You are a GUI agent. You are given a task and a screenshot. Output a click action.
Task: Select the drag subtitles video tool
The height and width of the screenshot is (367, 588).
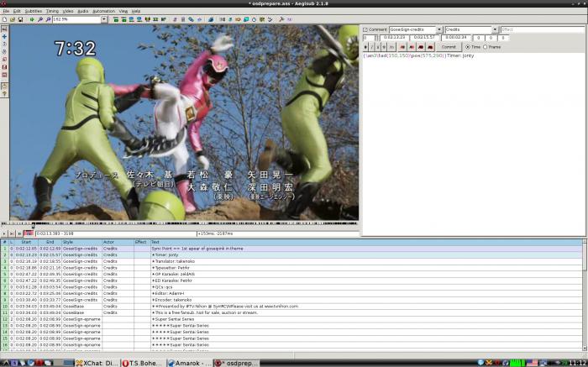[x=4, y=36]
